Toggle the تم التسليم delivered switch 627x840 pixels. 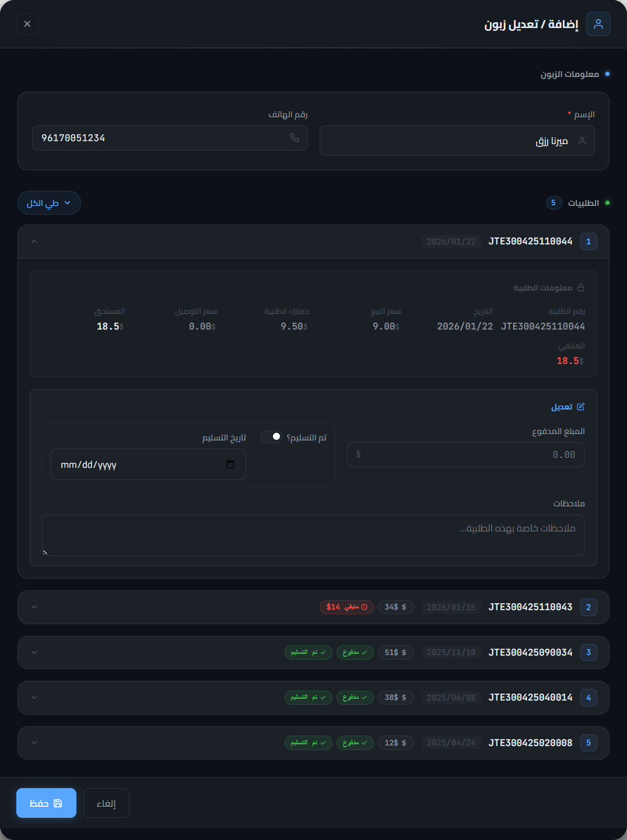[x=271, y=437]
